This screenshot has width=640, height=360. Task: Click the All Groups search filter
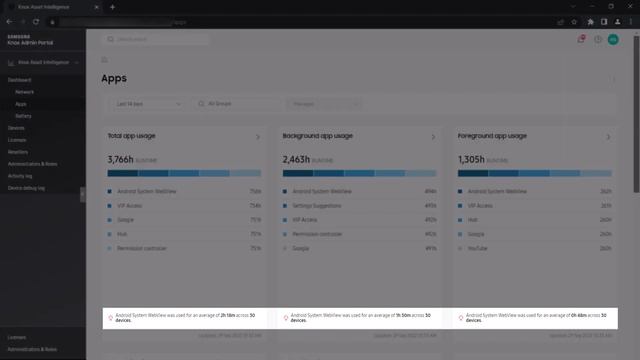236,104
